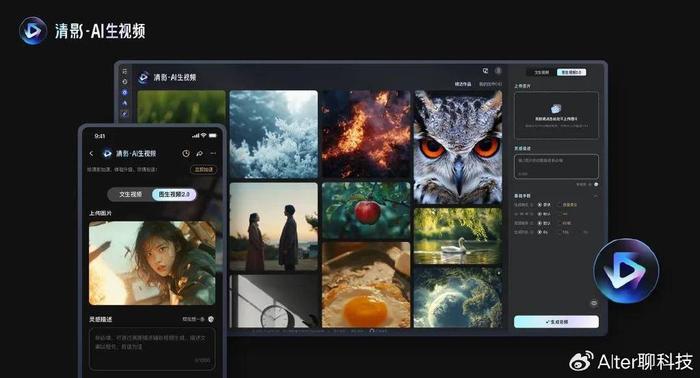Open the owl video thumbnail
The height and width of the screenshot is (378, 700).
coord(458,147)
